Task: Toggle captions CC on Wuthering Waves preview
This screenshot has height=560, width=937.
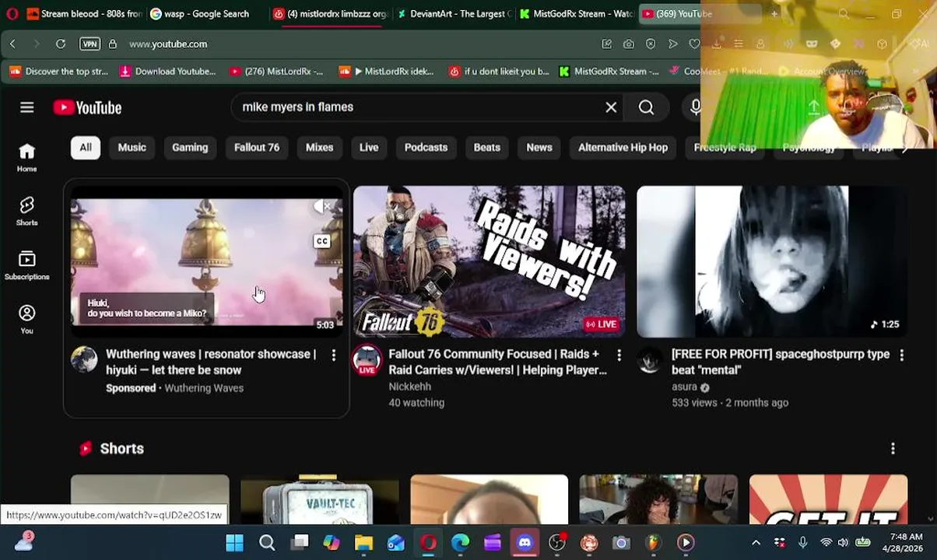Action: click(321, 241)
